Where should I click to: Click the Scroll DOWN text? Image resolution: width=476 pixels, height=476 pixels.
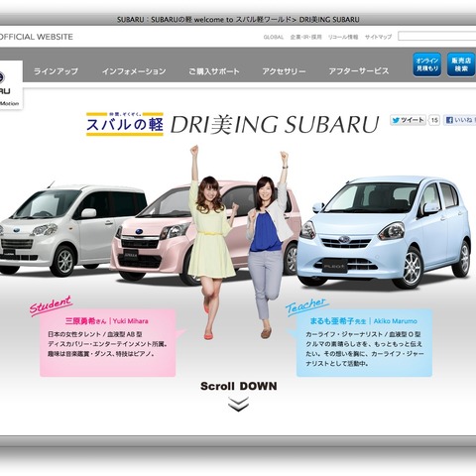coord(239,386)
